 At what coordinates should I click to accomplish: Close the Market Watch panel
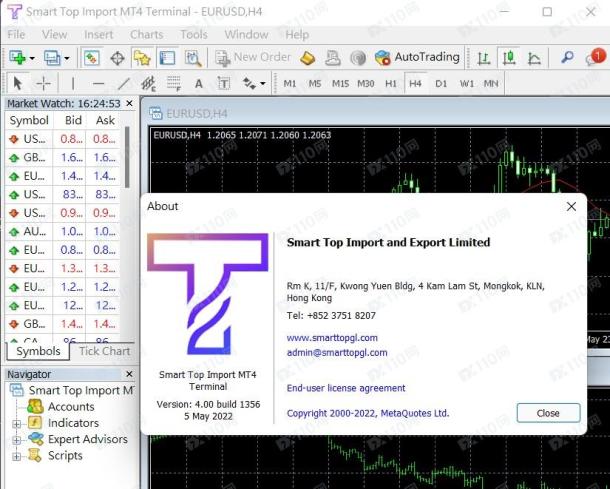[130, 103]
